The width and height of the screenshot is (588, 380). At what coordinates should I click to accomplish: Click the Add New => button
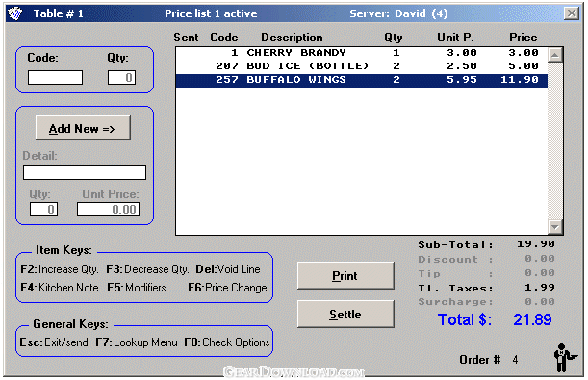83,128
